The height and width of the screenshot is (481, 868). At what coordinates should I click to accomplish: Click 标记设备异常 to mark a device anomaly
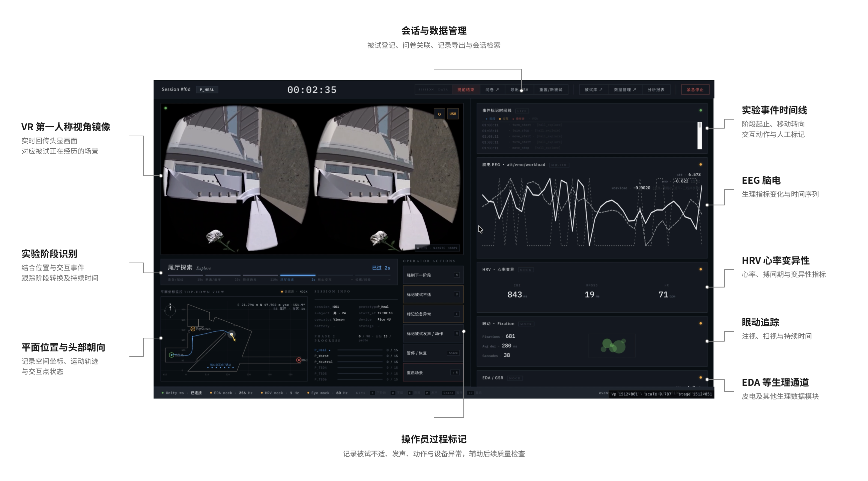[x=433, y=314]
